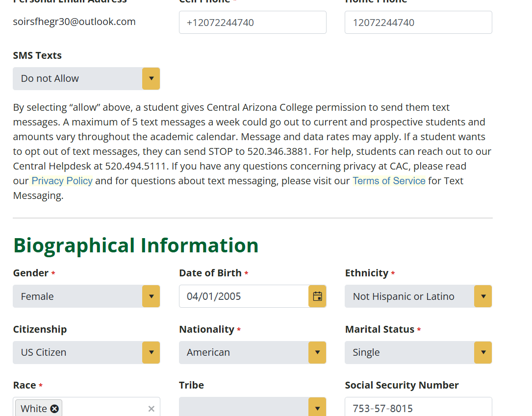Screen dimensions: 532x416
Task: Open the Terms of Service link
Action: pyautogui.click(x=389, y=181)
